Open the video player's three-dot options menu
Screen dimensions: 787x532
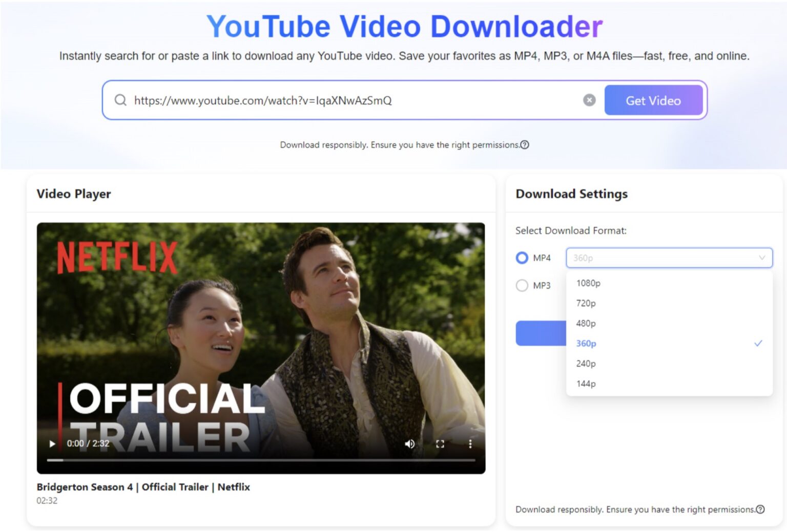click(470, 444)
